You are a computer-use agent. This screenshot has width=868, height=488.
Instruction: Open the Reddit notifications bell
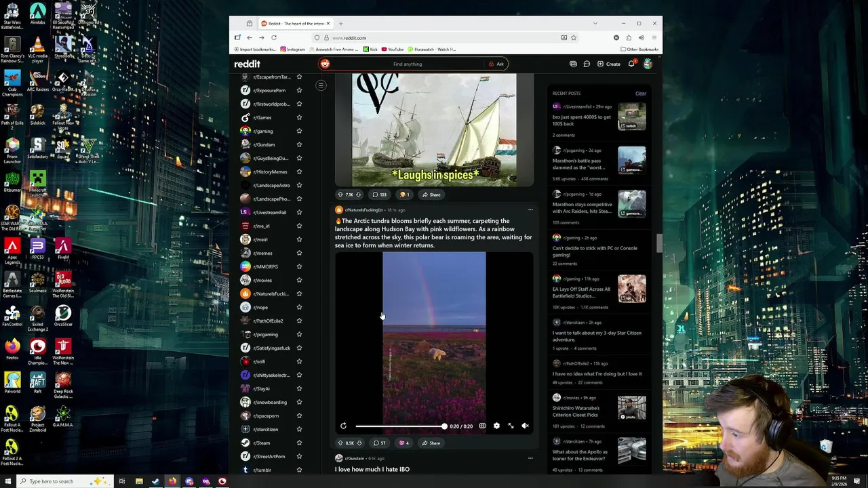click(x=631, y=64)
